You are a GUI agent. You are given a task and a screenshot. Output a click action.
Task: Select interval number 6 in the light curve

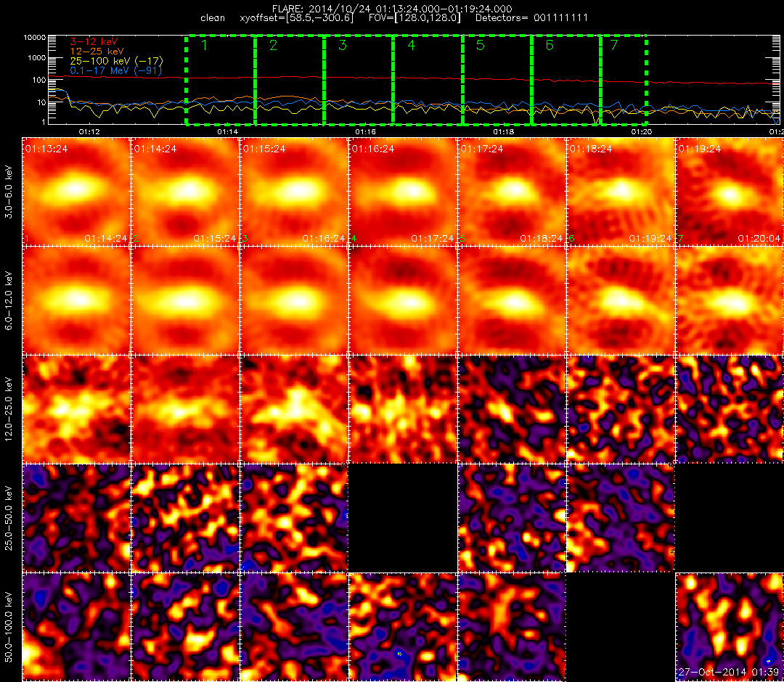tap(550, 45)
